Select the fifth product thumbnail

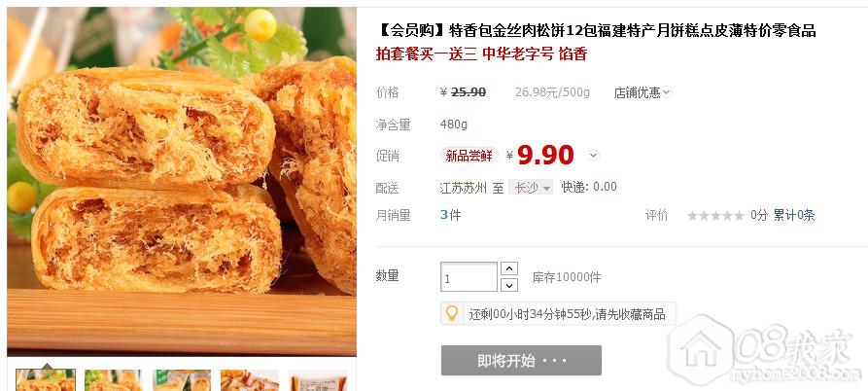tap(318, 380)
